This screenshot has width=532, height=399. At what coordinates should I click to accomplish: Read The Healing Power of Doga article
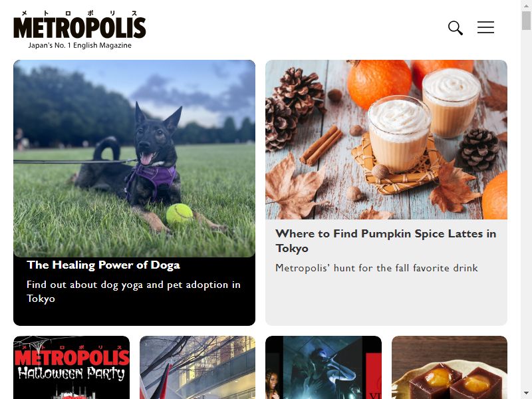point(103,265)
